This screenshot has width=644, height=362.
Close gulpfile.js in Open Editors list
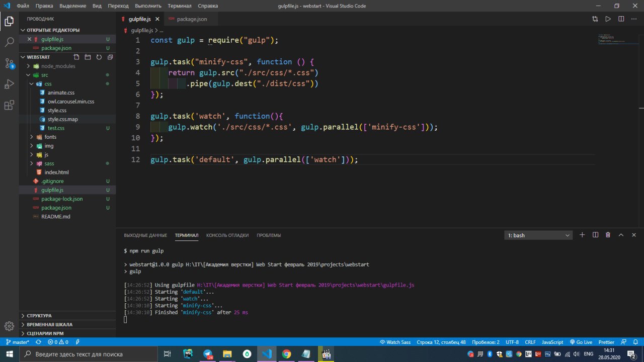click(29, 39)
